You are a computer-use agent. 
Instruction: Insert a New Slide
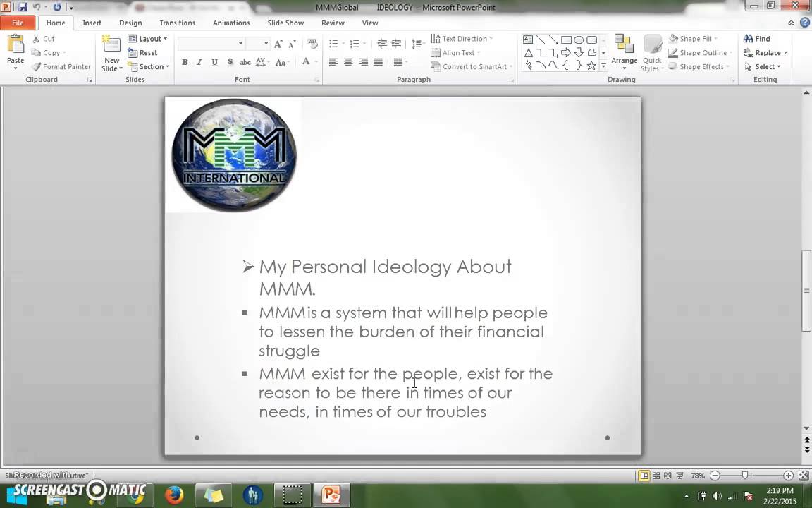click(111, 54)
